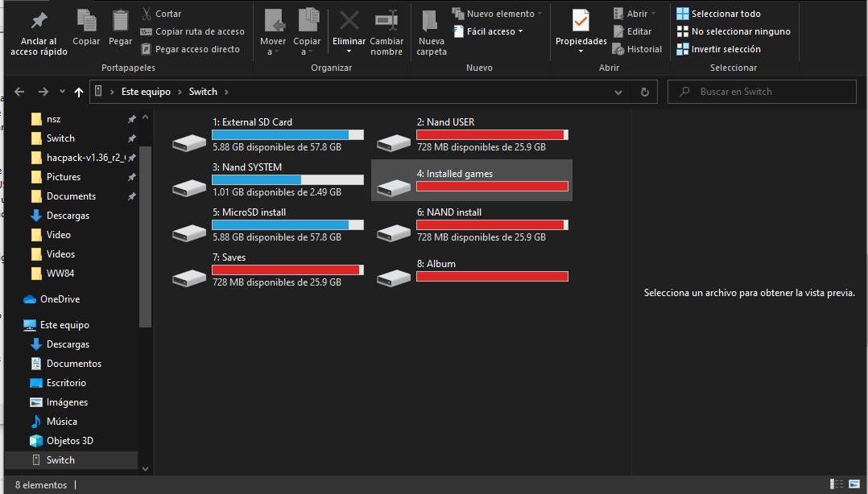Select the 8: Album drive
Screen dimensions: 868x494
tap(472, 270)
